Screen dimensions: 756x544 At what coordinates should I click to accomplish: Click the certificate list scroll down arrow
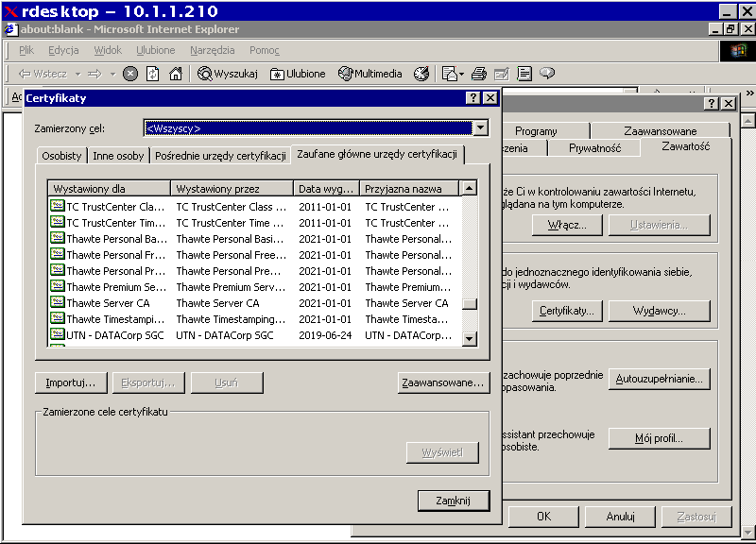[469, 339]
